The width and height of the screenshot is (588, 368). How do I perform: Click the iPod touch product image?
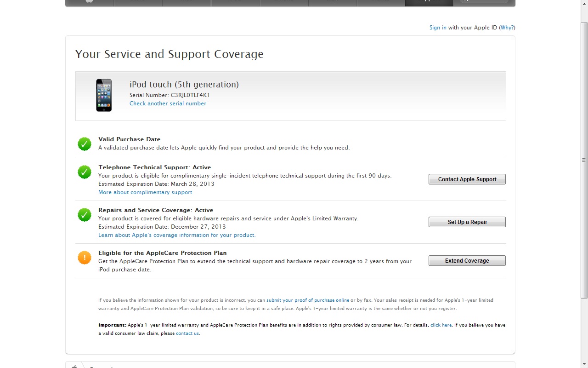104,95
